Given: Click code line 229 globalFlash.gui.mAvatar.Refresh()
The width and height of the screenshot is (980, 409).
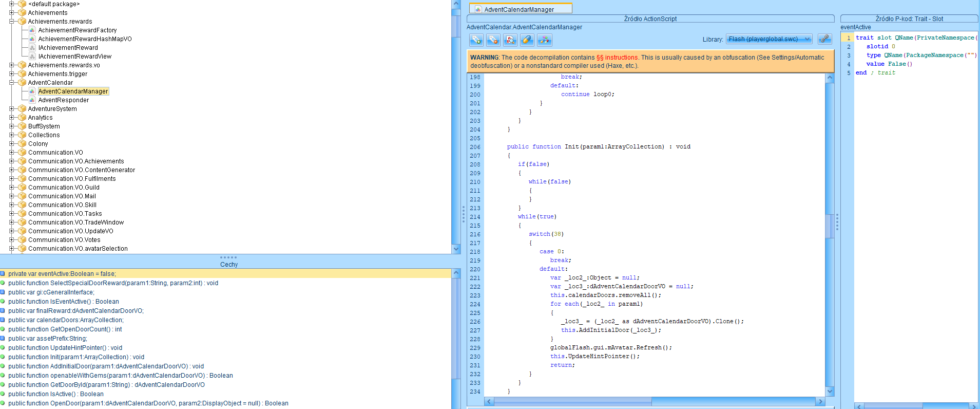Looking at the screenshot, I should (x=611, y=347).
